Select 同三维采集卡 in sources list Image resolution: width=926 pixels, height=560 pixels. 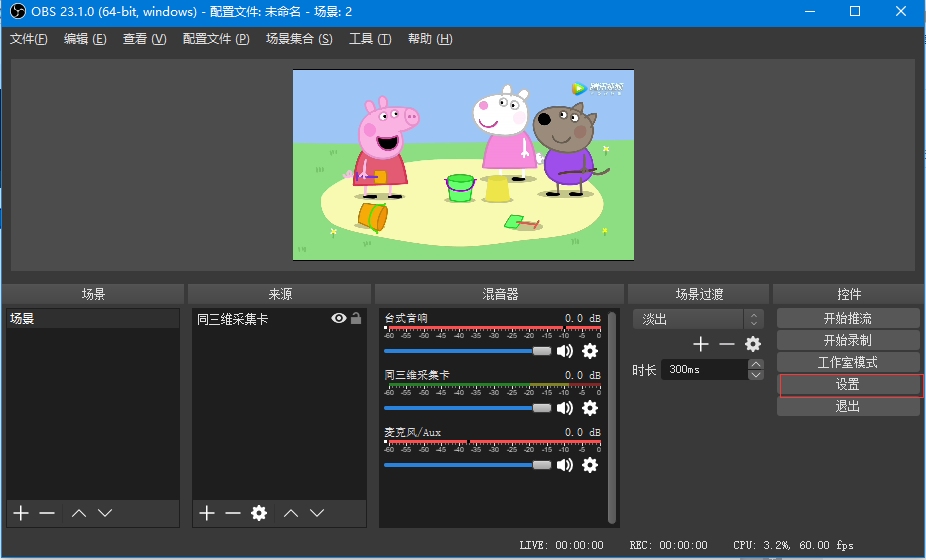[x=279, y=319]
